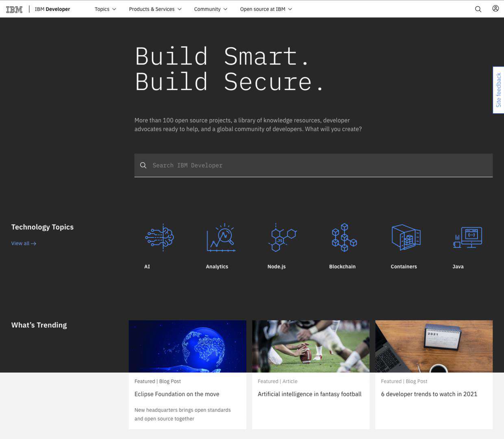Click the More than 100 open source paragraph
The width and height of the screenshot is (504, 439).
coord(248,125)
